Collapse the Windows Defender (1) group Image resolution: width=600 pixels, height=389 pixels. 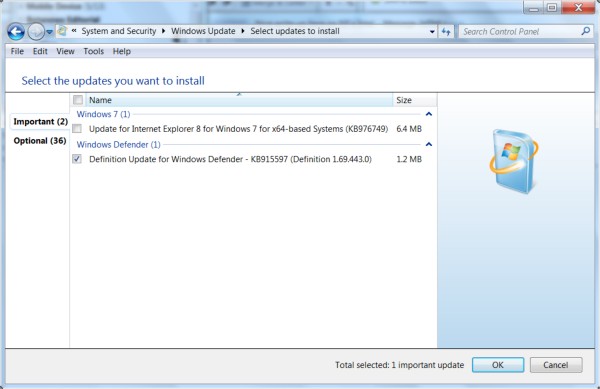pyautogui.click(x=429, y=144)
